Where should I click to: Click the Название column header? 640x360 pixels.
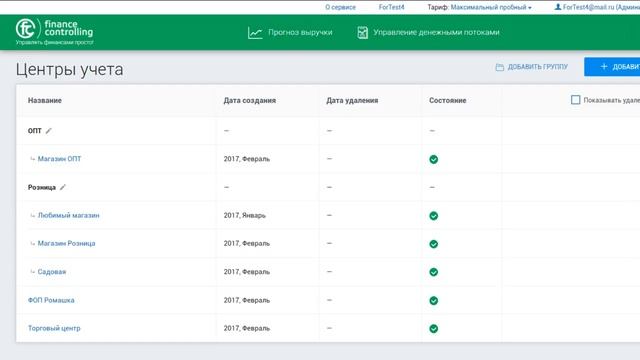[x=44, y=100]
